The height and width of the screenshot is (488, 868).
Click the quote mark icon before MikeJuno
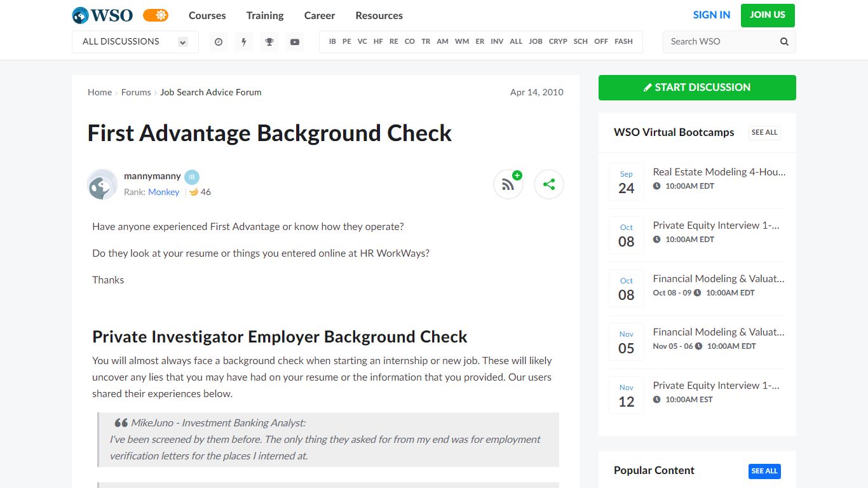point(121,423)
